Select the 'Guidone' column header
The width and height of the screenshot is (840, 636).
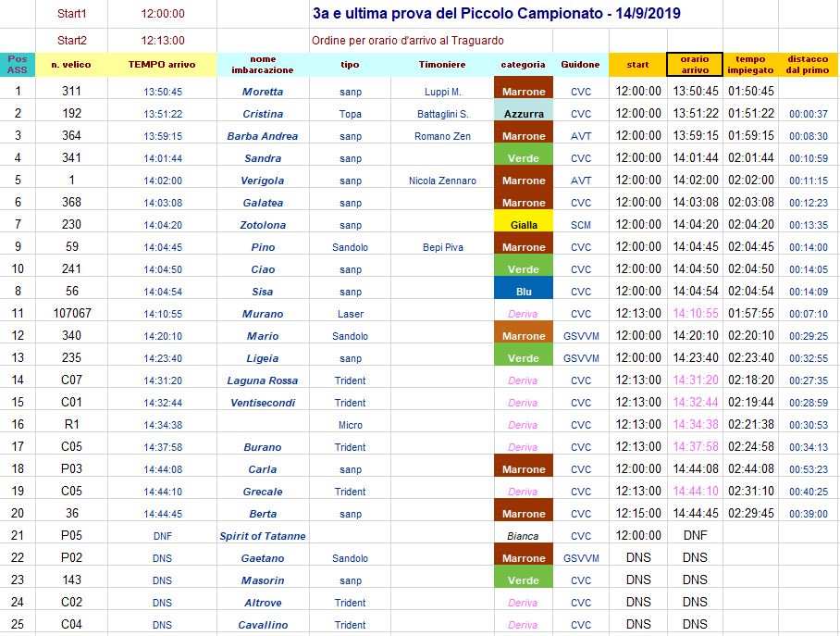click(580, 65)
